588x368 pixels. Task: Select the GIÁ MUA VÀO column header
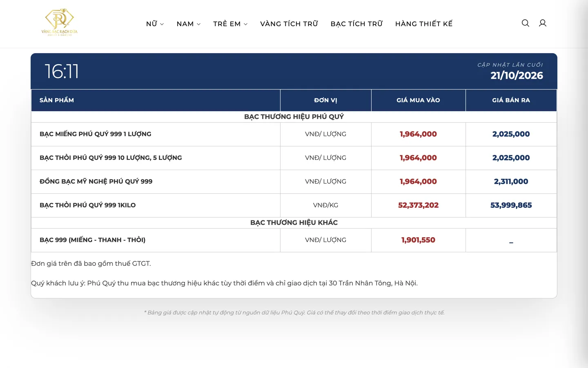(x=419, y=100)
